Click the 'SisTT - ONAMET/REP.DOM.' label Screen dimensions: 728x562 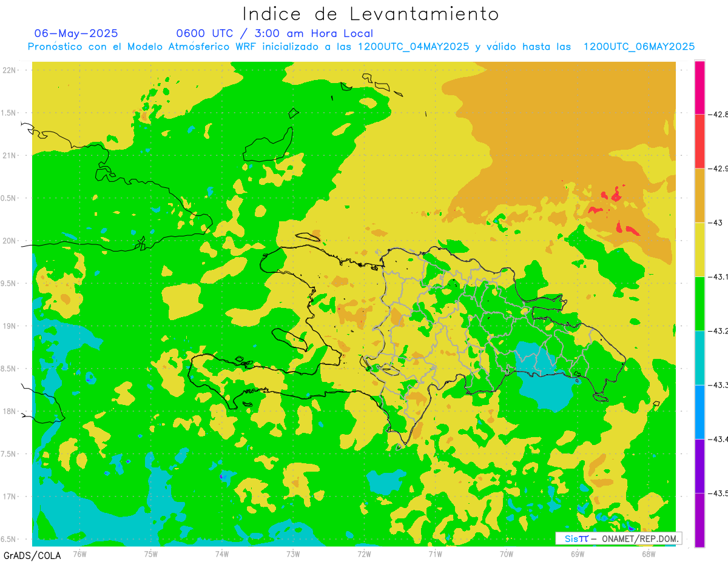(x=619, y=538)
